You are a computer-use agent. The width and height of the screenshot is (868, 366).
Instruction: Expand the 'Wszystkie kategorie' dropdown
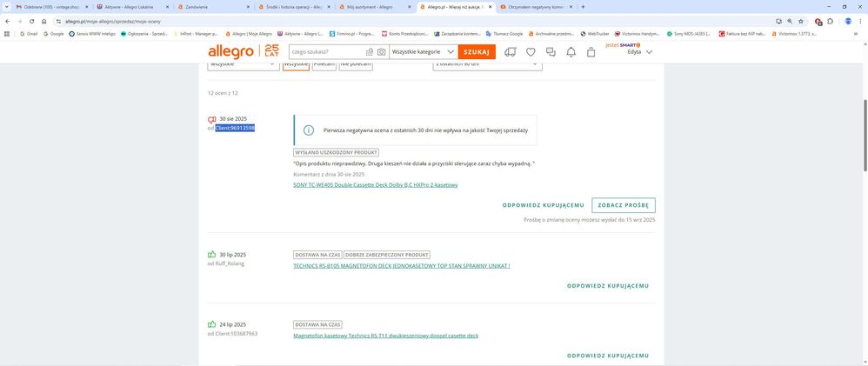(x=421, y=52)
